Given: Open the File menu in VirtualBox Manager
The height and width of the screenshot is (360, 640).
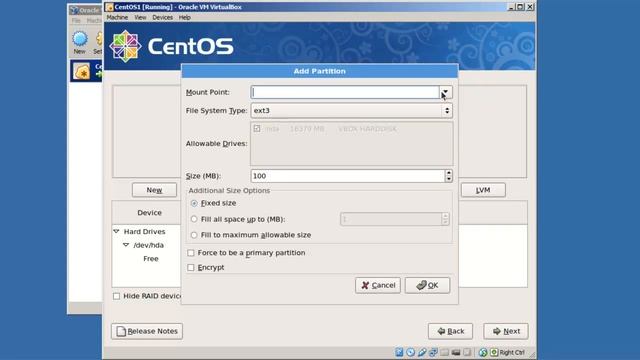Looking at the screenshot, I should [x=76, y=20].
